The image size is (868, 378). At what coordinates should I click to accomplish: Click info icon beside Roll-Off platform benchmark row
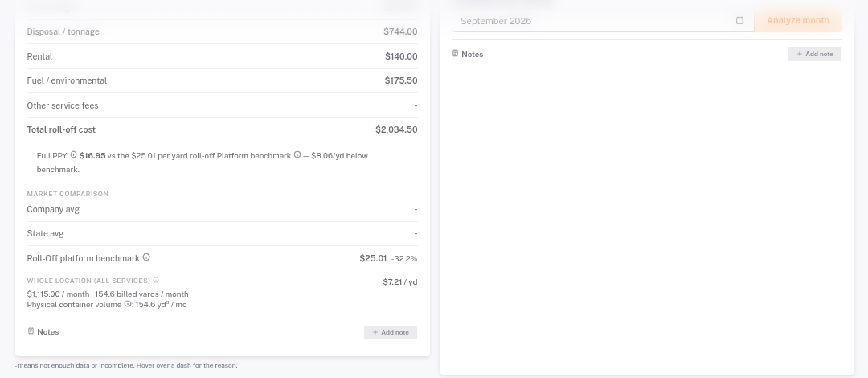pos(146,257)
